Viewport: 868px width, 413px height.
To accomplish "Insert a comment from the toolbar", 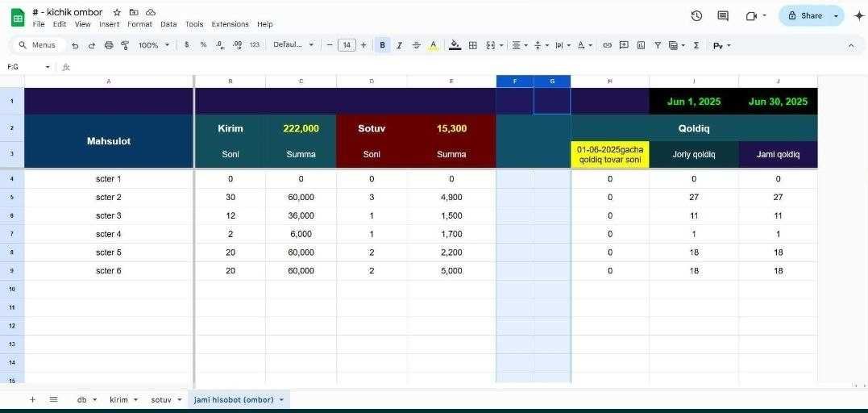I will point(624,45).
